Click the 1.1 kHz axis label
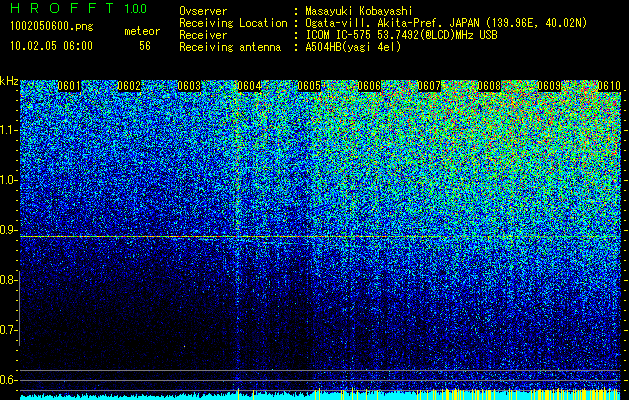 [9, 130]
